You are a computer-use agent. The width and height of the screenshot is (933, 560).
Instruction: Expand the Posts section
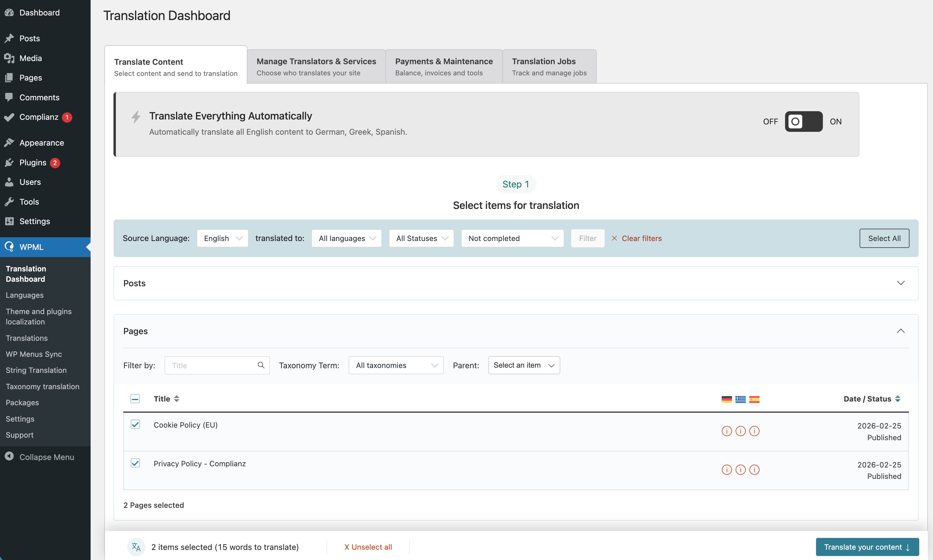click(900, 283)
